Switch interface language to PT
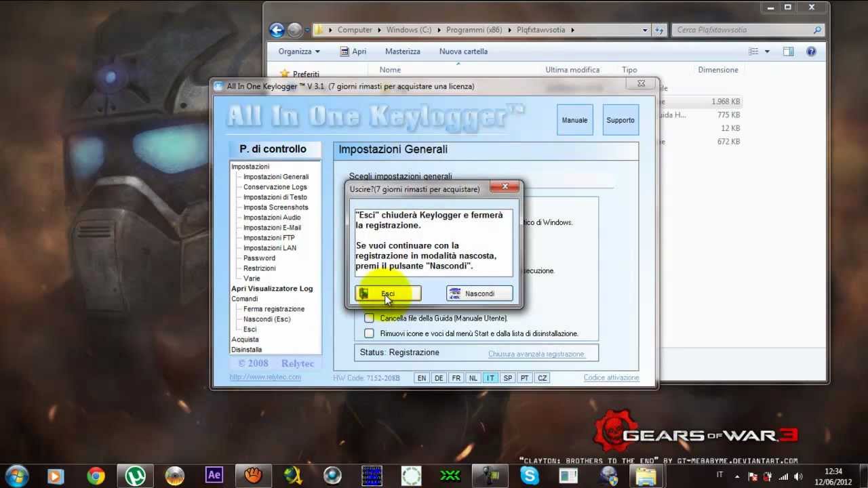This screenshot has width=868, height=488. (x=525, y=378)
